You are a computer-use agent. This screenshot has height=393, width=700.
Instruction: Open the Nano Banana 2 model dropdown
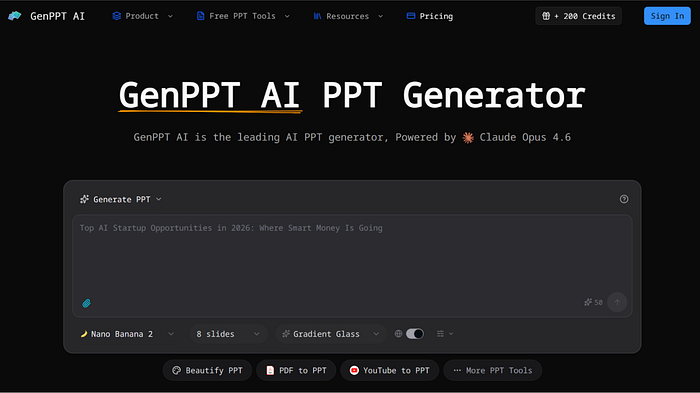coord(127,334)
